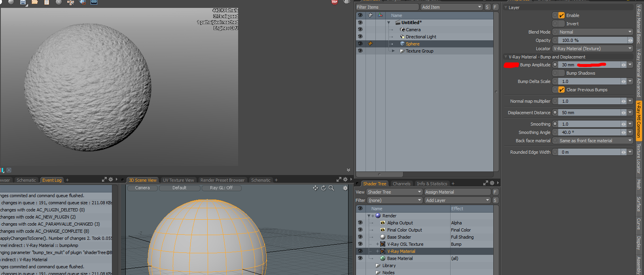This screenshot has width=644, height=275.
Task: Open the Event Log panel gear settings
Action: (x=111, y=179)
